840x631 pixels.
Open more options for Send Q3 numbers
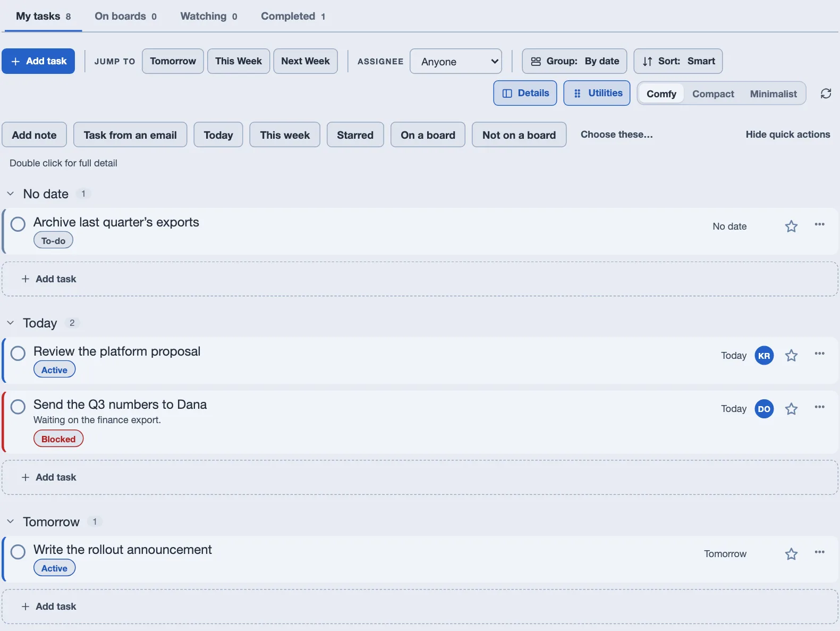(819, 407)
